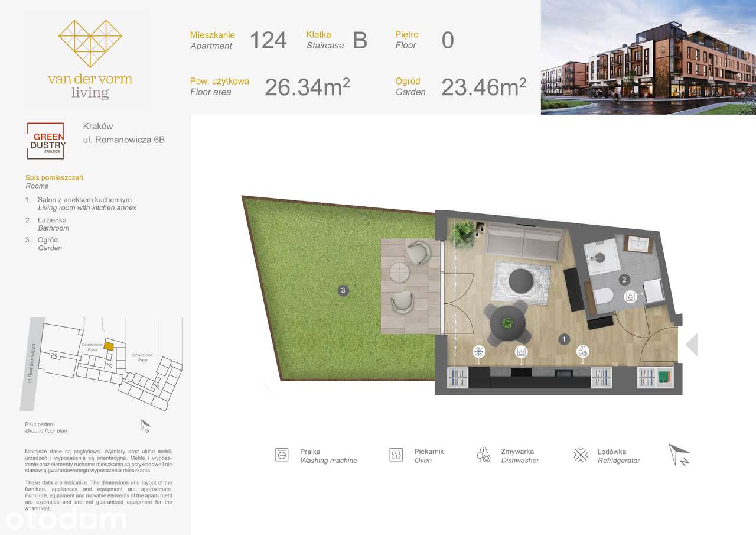Click the terrace tiles with chairs
The image size is (756, 535).
(411, 286)
